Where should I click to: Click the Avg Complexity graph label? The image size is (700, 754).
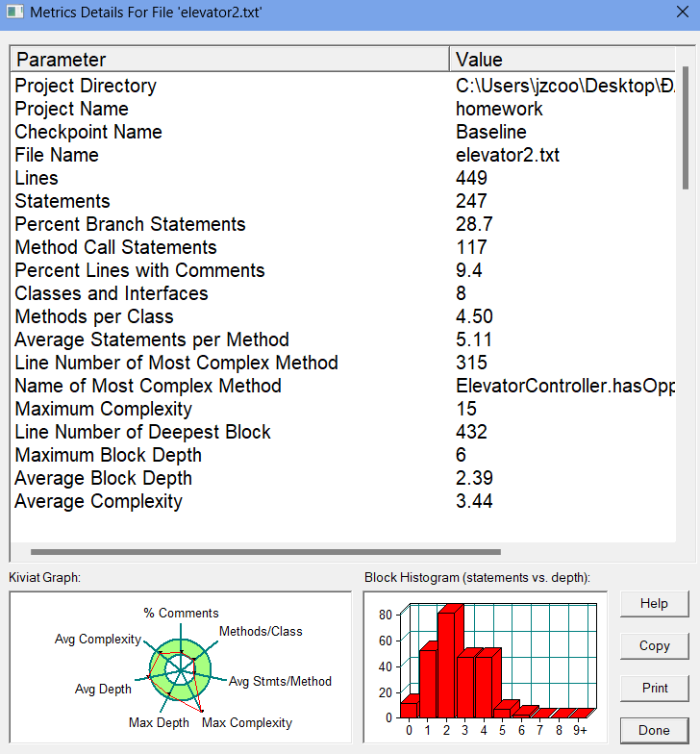click(98, 639)
